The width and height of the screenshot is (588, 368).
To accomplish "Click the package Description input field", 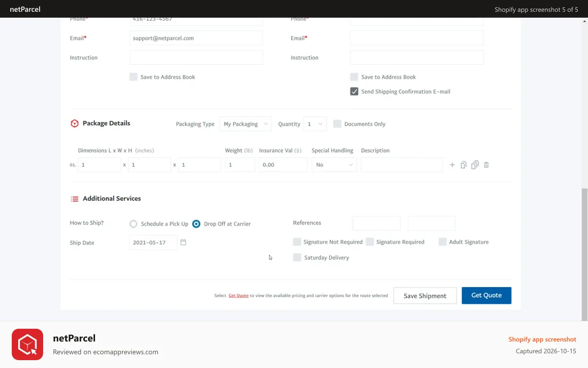I will coord(402,165).
